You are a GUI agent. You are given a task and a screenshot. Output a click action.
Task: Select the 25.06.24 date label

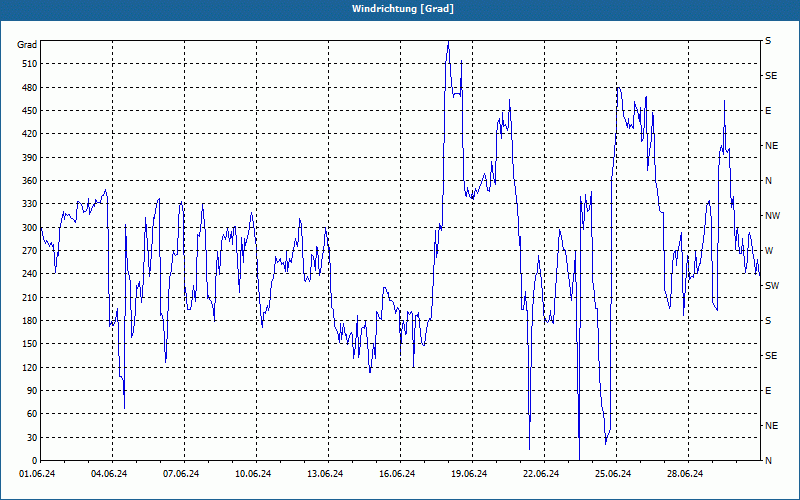tap(613, 474)
